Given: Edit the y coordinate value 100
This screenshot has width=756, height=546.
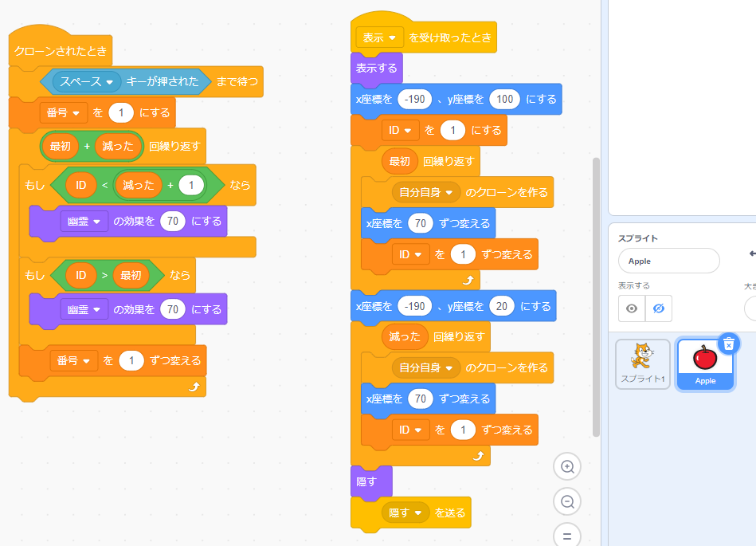Looking at the screenshot, I should click(x=504, y=100).
